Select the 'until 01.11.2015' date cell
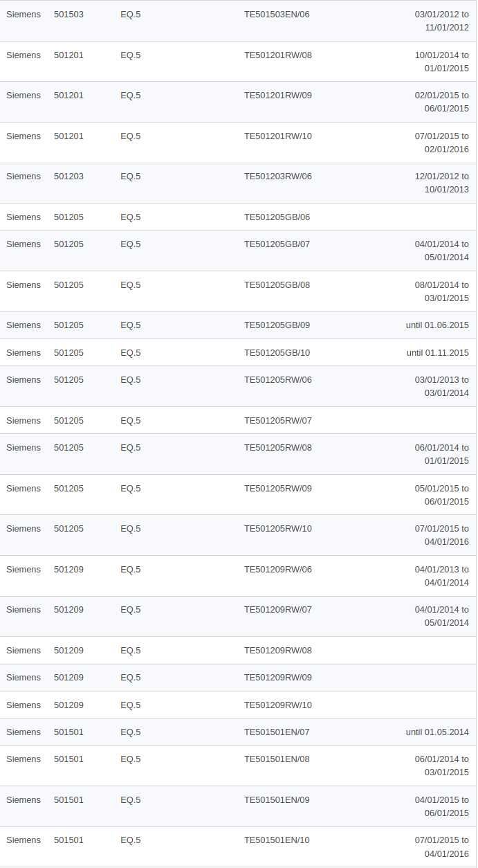 tap(437, 353)
